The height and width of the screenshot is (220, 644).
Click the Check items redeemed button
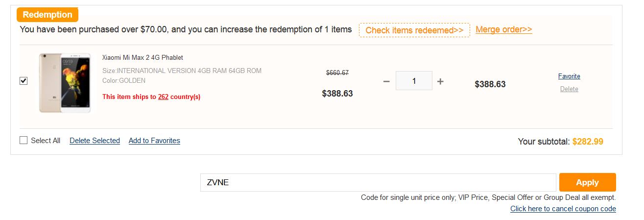pos(414,30)
